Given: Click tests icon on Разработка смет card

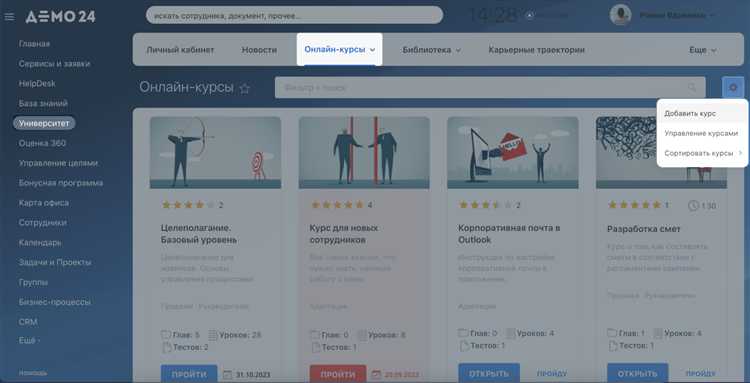Looking at the screenshot, I should click(612, 345).
